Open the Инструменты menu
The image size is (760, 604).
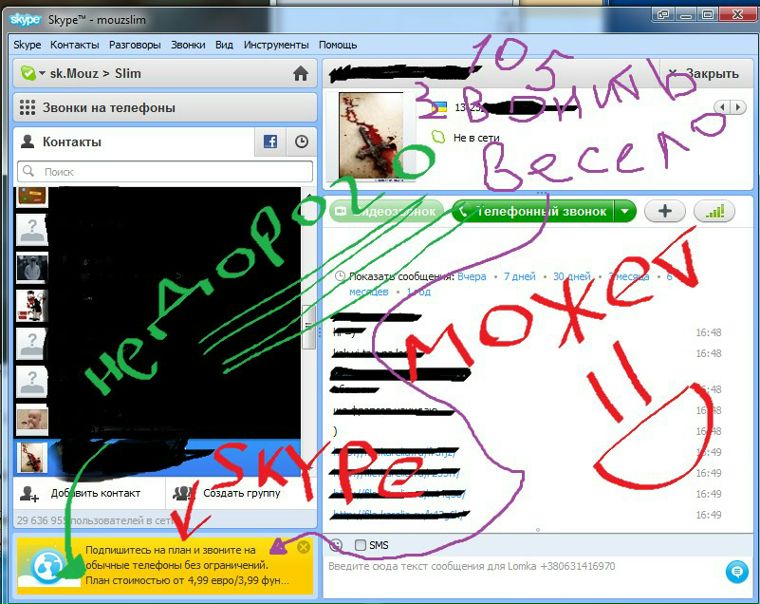pos(276,45)
